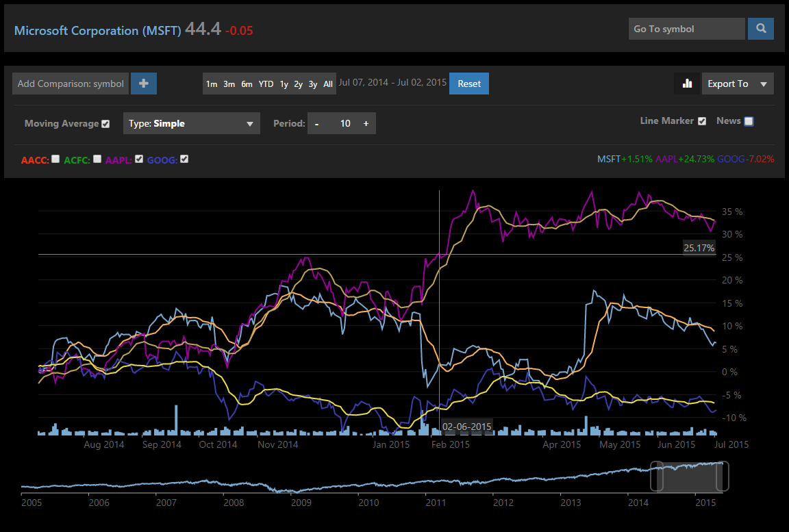Disable the Line Marker checkbox
Image resolution: width=789 pixels, height=532 pixels.
(x=702, y=121)
